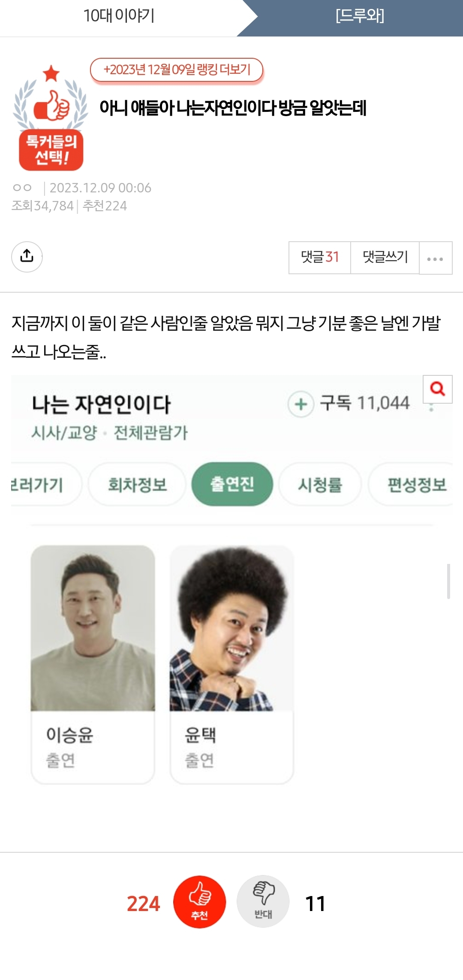Tap the red 추천 thumbs-up button

(199, 902)
